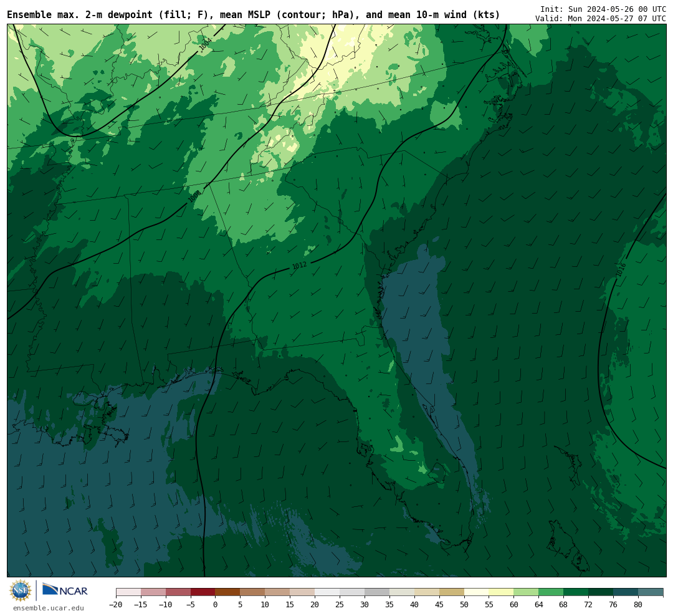Pick the brown 0 to 5 swatch
This screenshot has height=616, width=673.
pyautogui.click(x=227, y=592)
